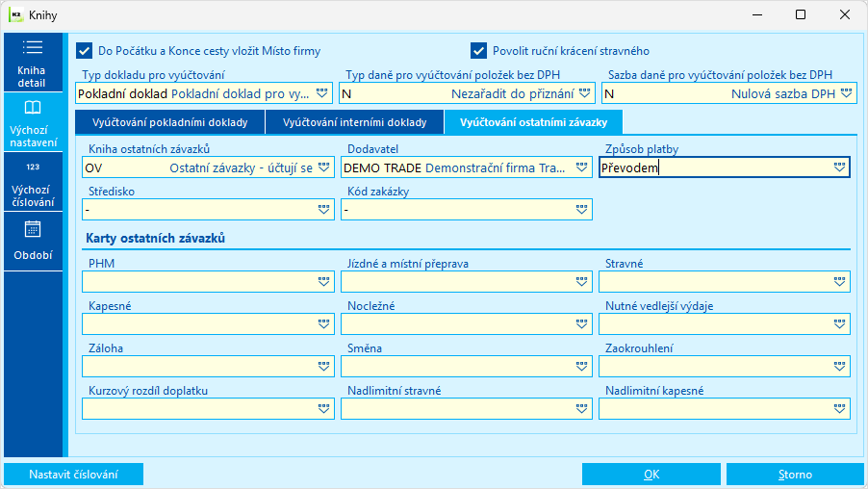Screen dimensions: 868x489
Task: Expand 'Sazba daně pro vyúčtování položek bez DPH' dropdown
Action: [847, 93]
